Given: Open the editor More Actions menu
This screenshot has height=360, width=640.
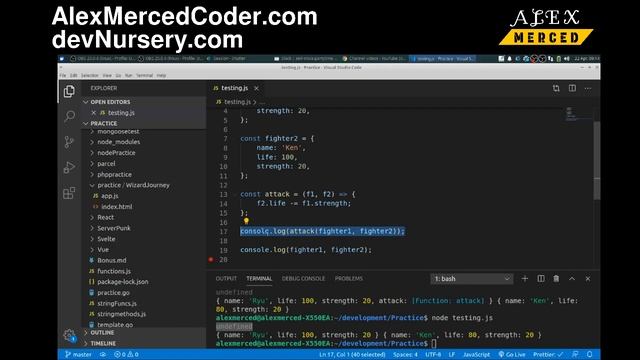Looking at the screenshot, I should 588,88.
